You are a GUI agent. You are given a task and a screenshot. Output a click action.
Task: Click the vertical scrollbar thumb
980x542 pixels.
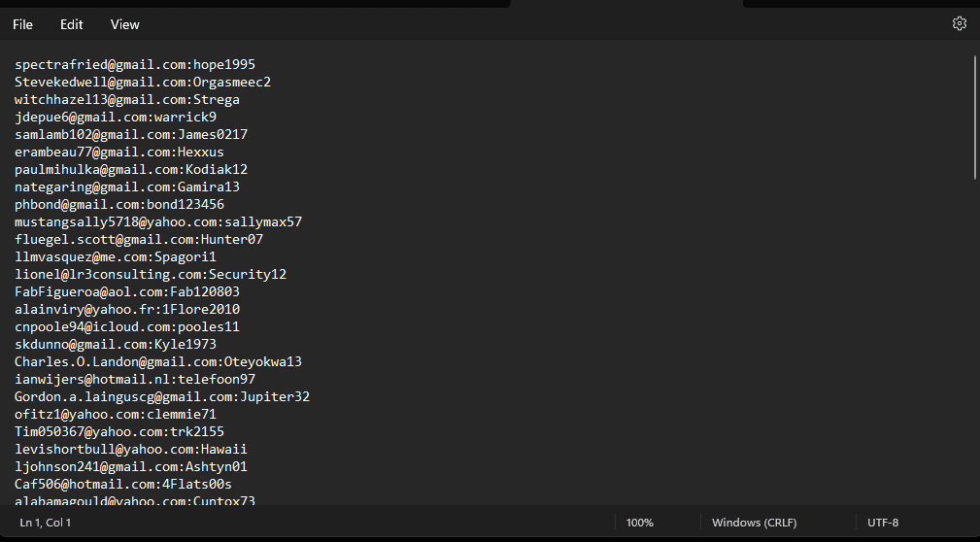pos(974,117)
